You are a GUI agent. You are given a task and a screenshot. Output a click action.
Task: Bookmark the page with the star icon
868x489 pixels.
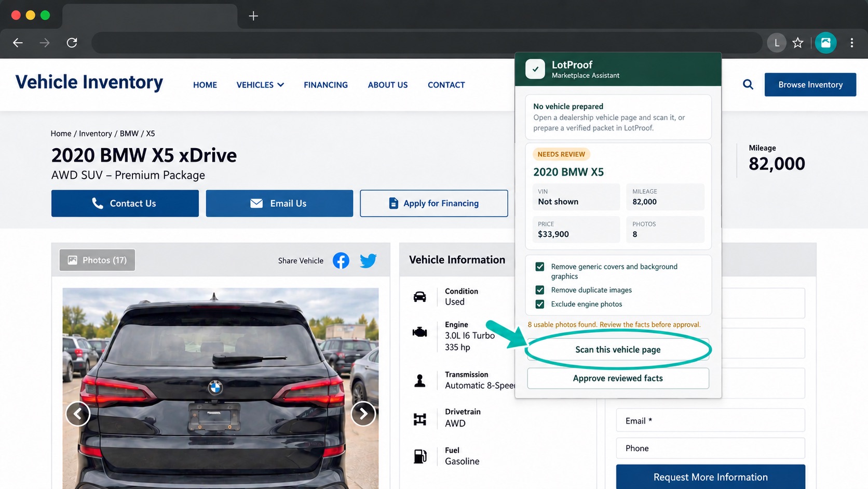pyautogui.click(x=798, y=43)
